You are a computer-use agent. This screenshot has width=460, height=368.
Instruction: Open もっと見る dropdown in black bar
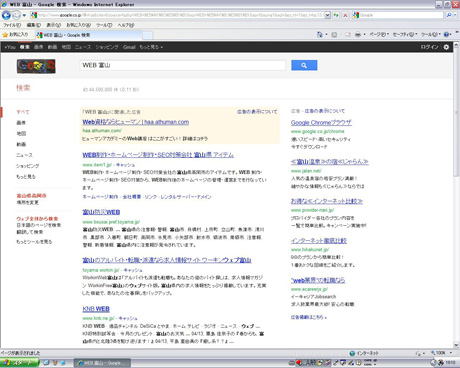(x=151, y=47)
